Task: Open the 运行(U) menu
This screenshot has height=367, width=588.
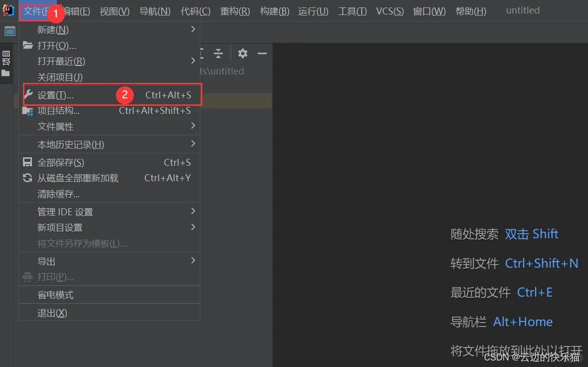Action: tap(313, 11)
